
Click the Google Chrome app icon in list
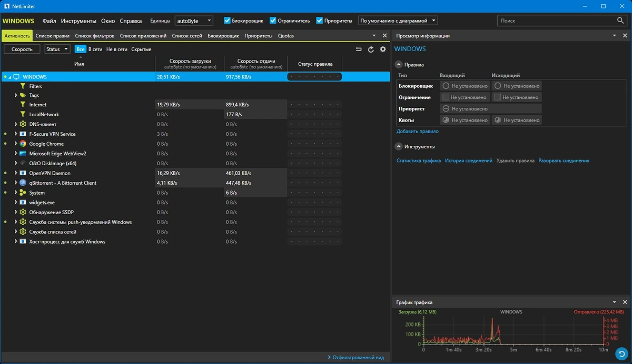(23, 144)
